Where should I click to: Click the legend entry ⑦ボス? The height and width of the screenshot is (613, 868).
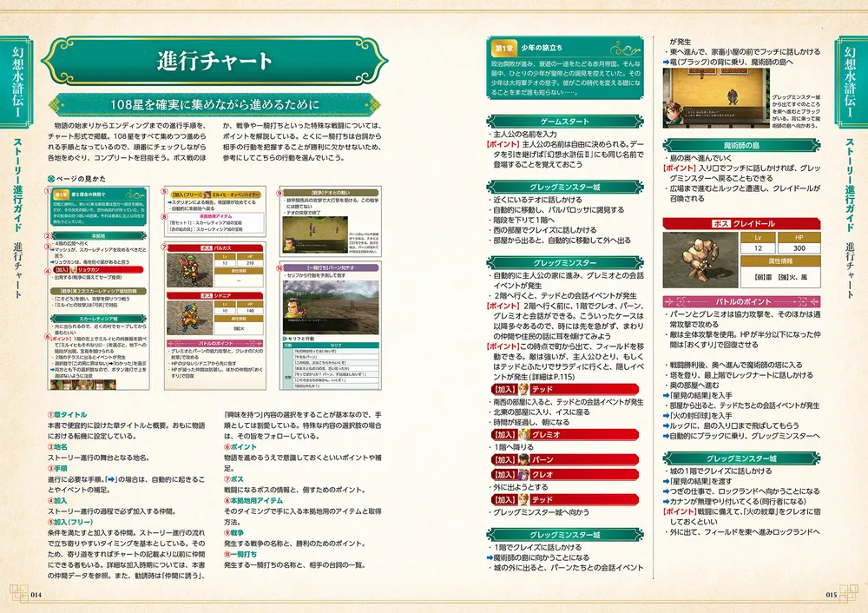233,479
